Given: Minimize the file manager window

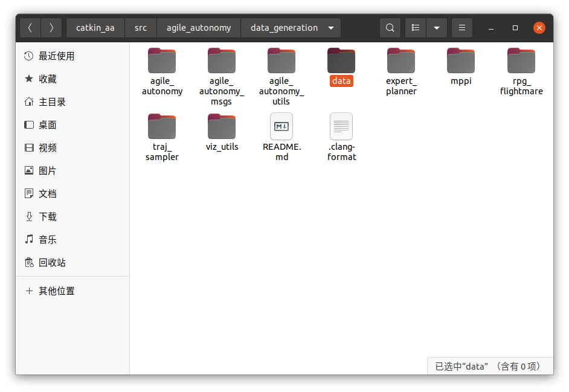Looking at the screenshot, I should (491, 28).
